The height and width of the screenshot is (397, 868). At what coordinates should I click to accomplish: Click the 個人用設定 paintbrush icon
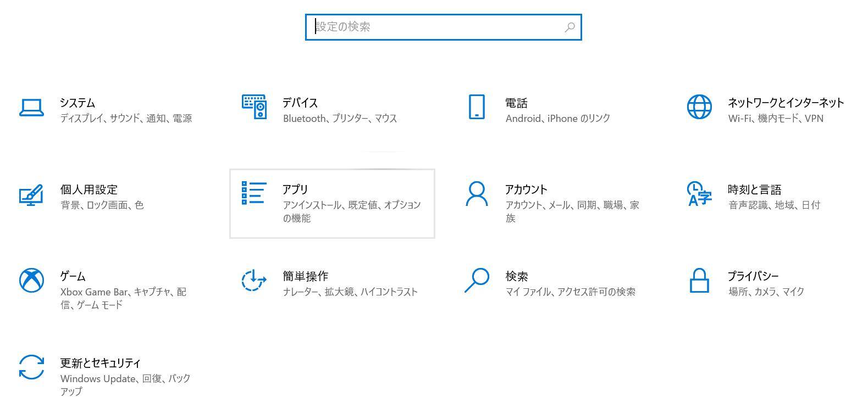(x=31, y=195)
